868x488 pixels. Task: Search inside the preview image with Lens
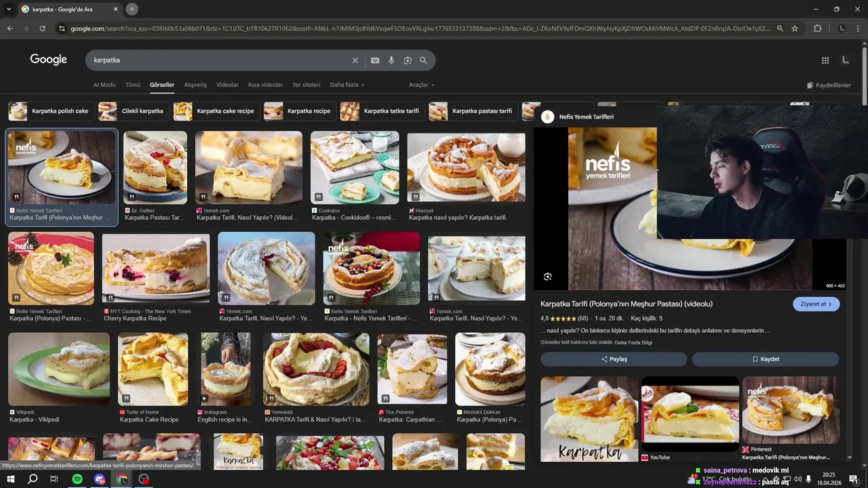point(548,277)
